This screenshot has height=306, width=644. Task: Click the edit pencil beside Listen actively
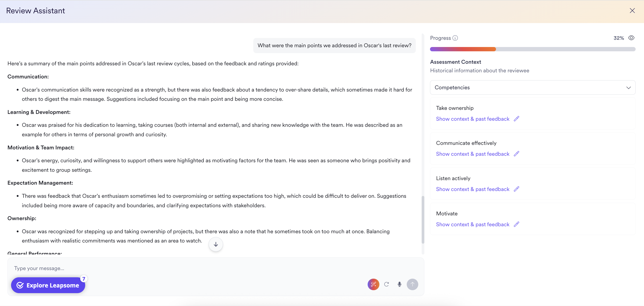pos(517,189)
